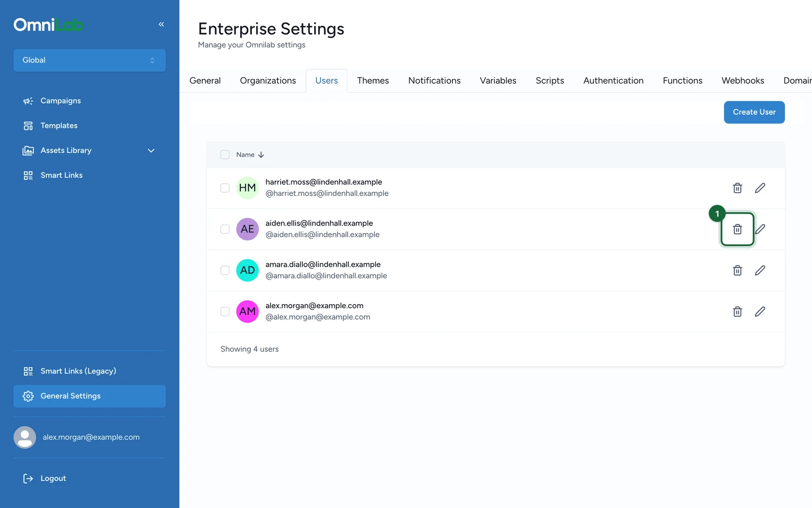
Task: Open alex.morgan@example.com profile in sidebar
Action: (89, 437)
